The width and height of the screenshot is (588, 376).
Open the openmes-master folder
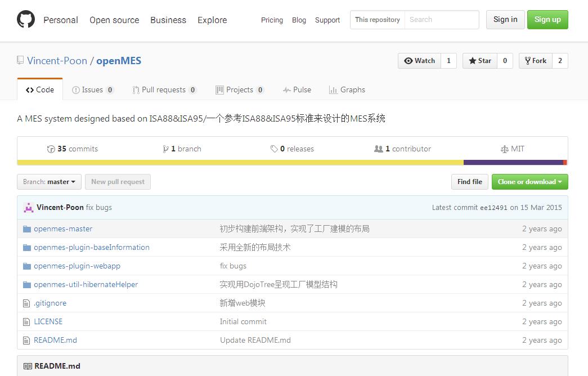(x=63, y=229)
